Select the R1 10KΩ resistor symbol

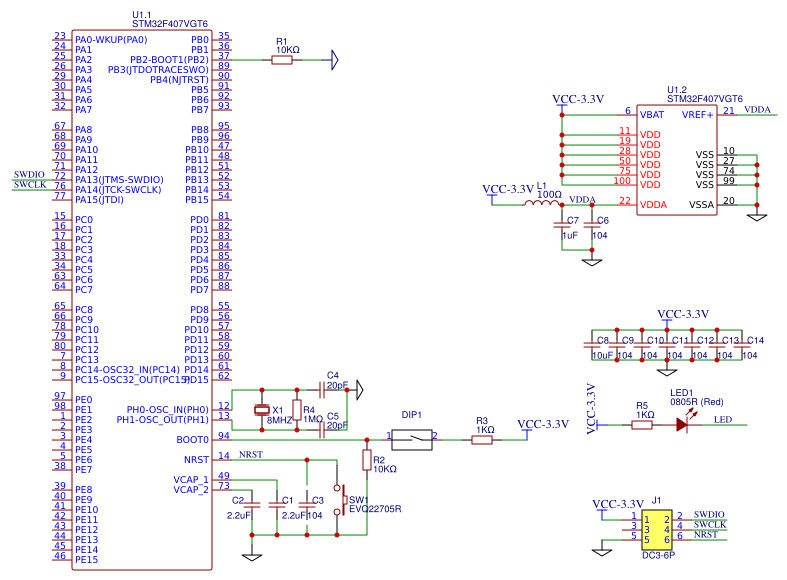[x=282, y=60]
